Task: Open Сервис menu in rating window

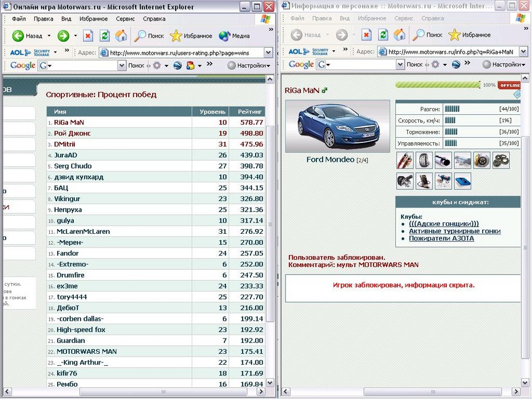Action: [x=125, y=19]
